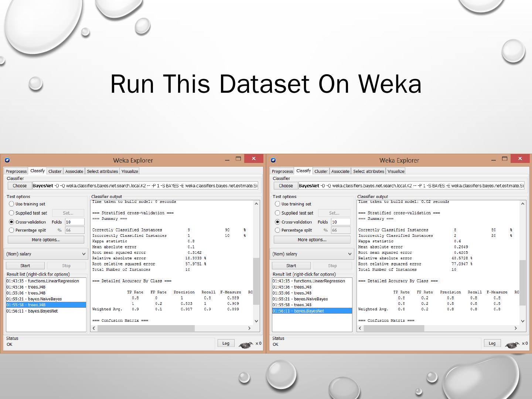The image size is (532, 399).
Task: Select '01:56:11 - bayes.BayesNet' in the left result list
Action: (46, 311)
